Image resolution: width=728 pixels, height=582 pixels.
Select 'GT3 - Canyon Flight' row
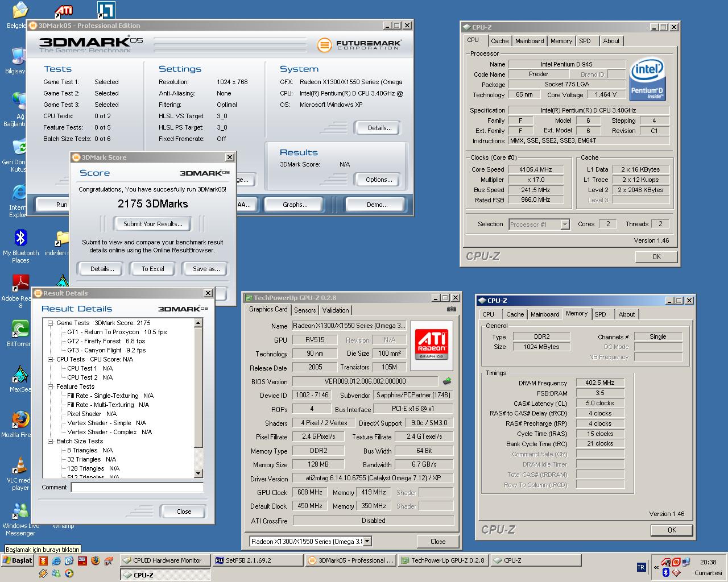[x=106, y=350]
